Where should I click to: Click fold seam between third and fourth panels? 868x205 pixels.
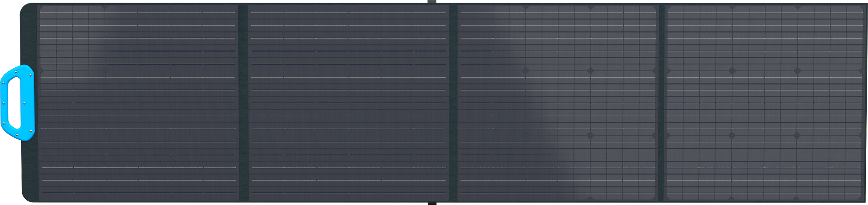pos(661,102)
